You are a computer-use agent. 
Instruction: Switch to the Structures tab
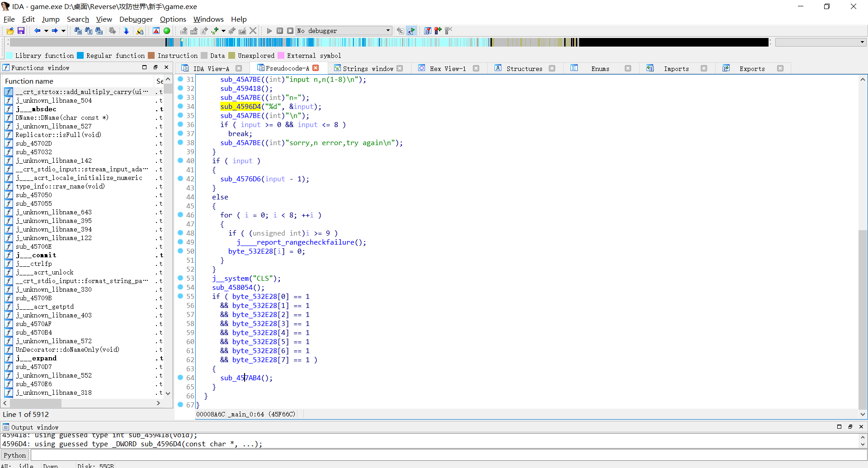point(524,69)
